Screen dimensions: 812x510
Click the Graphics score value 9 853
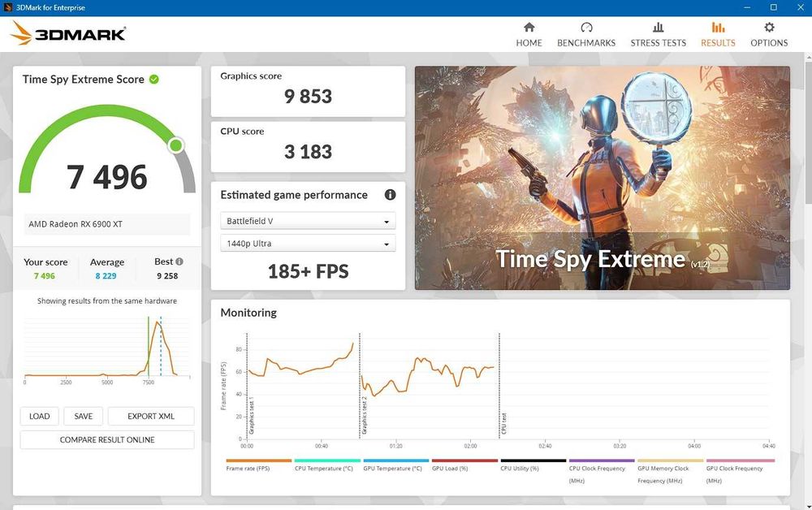[308, 97]
